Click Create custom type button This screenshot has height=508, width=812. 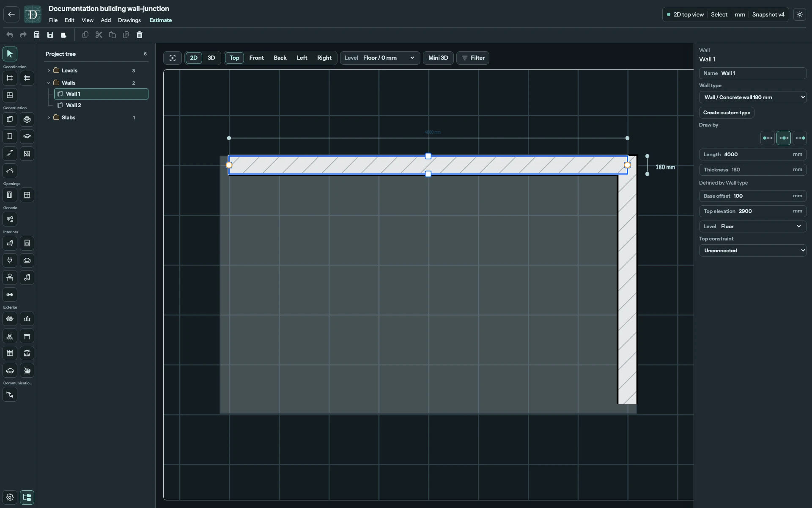point(727,113)
